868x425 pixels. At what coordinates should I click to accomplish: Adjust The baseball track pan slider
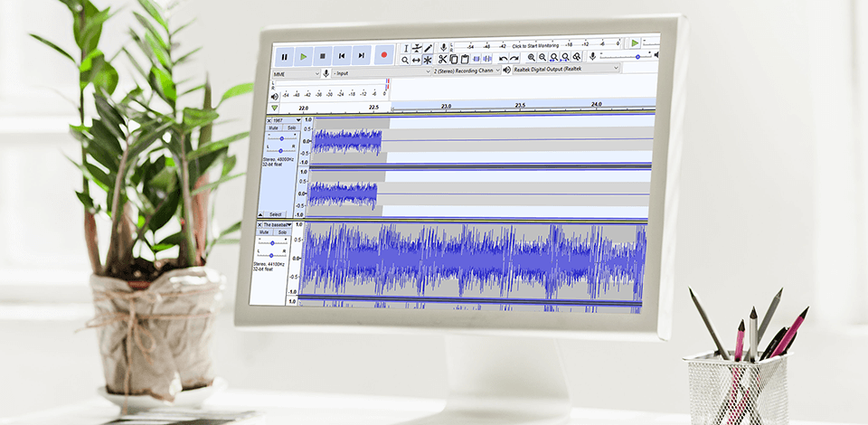[270, 256]
